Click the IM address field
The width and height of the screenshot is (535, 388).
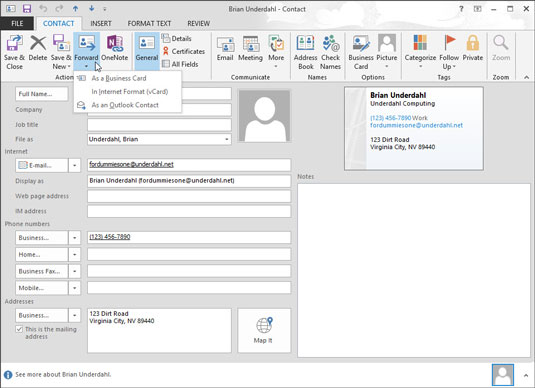point(189,211)
